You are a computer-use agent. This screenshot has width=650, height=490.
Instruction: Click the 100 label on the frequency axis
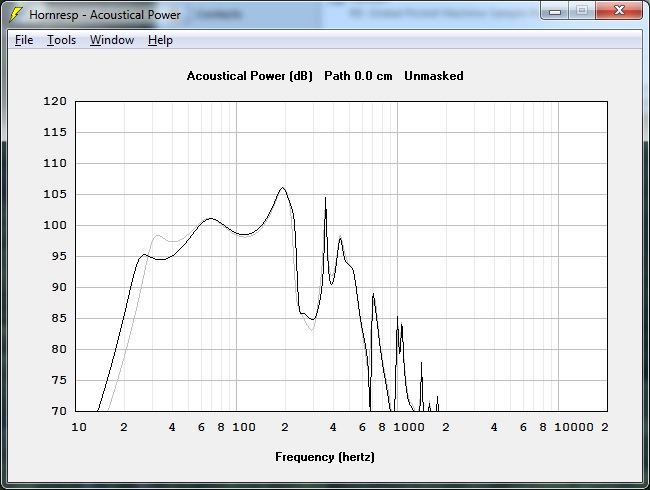[244, 427]
